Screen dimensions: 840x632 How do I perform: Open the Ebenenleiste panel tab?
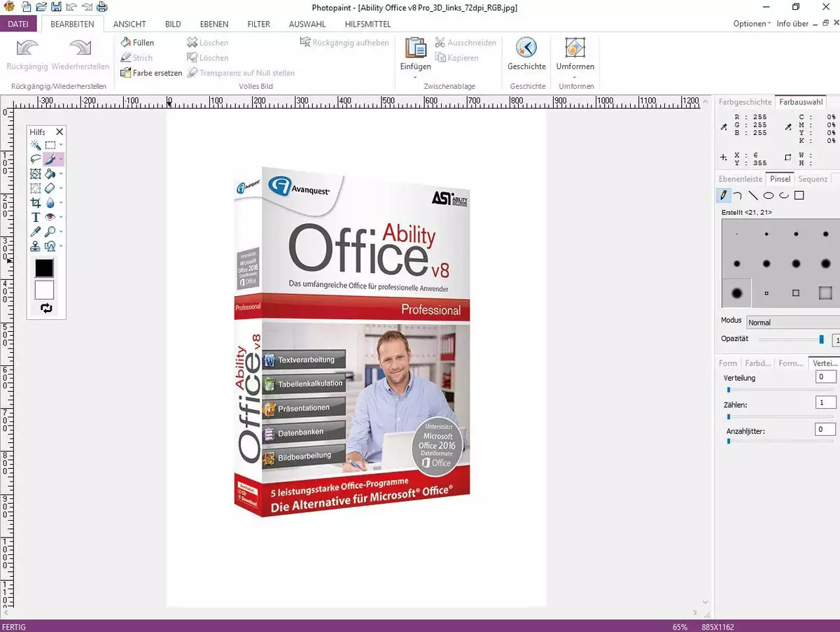click(x=741, y=179)
